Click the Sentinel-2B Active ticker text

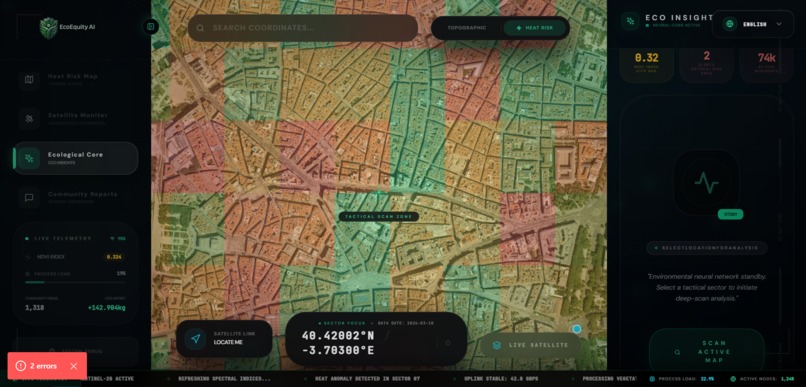click(107, 379)
